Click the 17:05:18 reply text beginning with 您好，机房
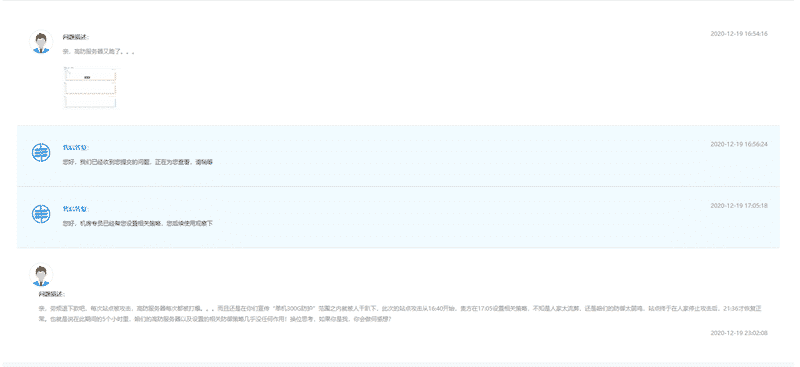 [137, 224]
